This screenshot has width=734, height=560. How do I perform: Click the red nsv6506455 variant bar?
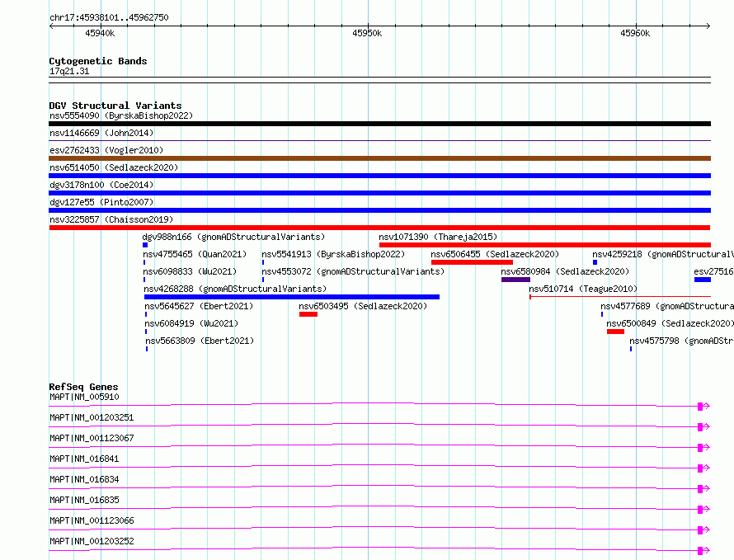[472, 262]
